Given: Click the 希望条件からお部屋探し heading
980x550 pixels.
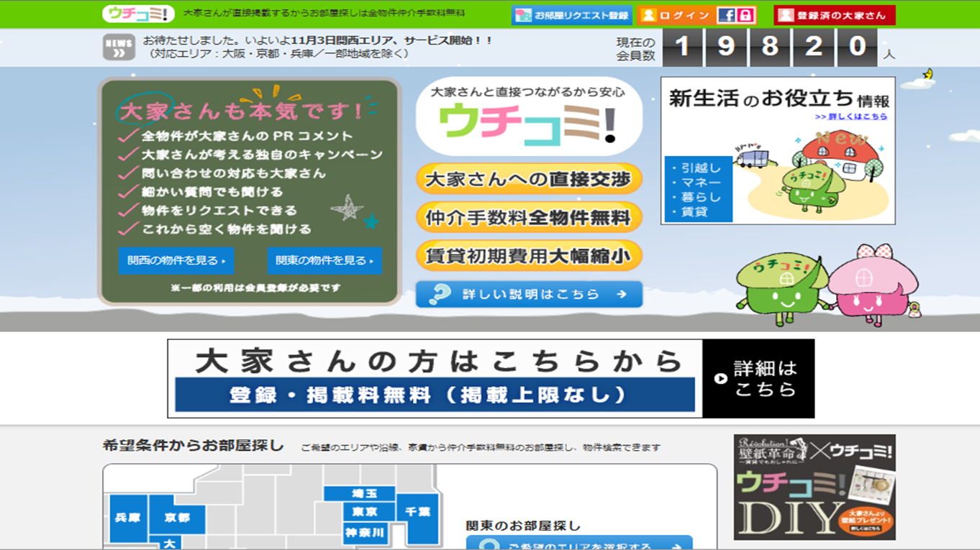Looking at the screenshot, I should point(194,446).
